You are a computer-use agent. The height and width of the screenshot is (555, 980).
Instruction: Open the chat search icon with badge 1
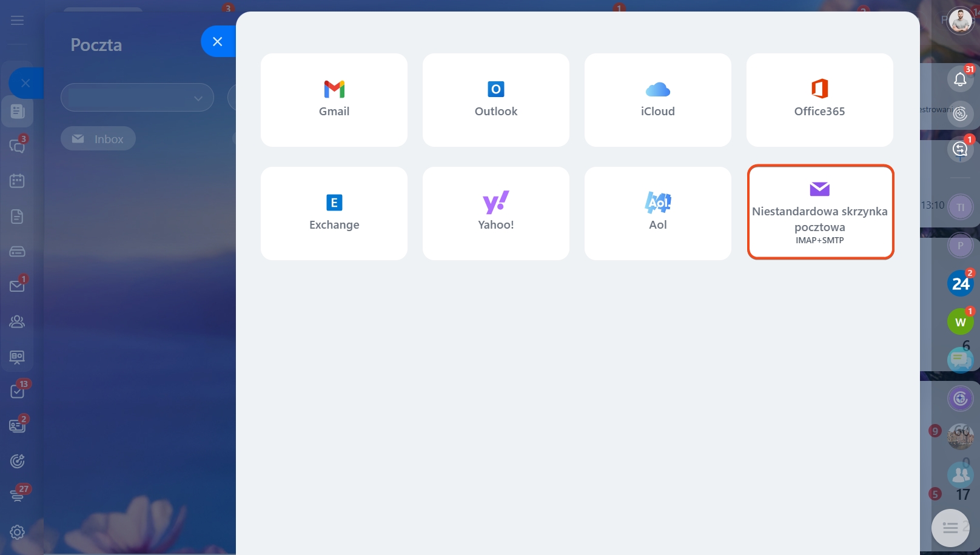coord(960,149)
